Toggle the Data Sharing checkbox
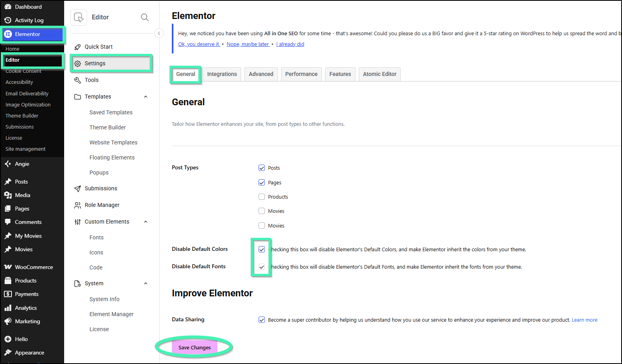This screenshot has height=364, width=622. click(x=262, y=320)
